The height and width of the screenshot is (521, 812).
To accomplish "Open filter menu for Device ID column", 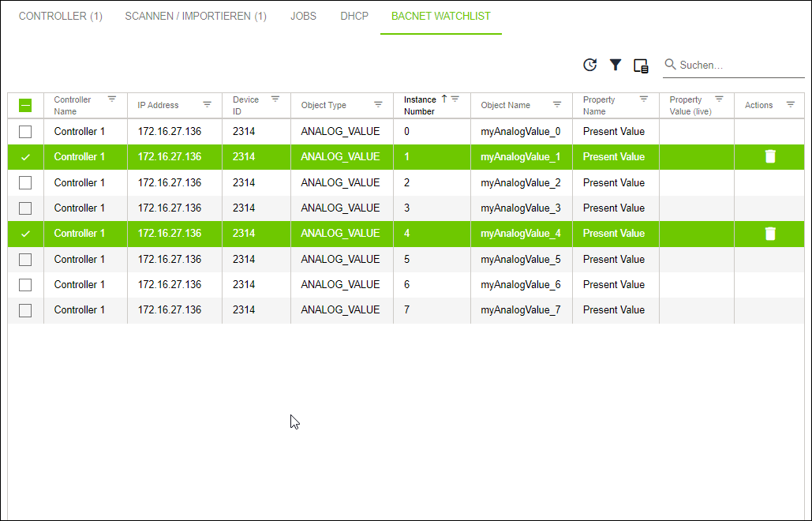I will pos(275,99).
